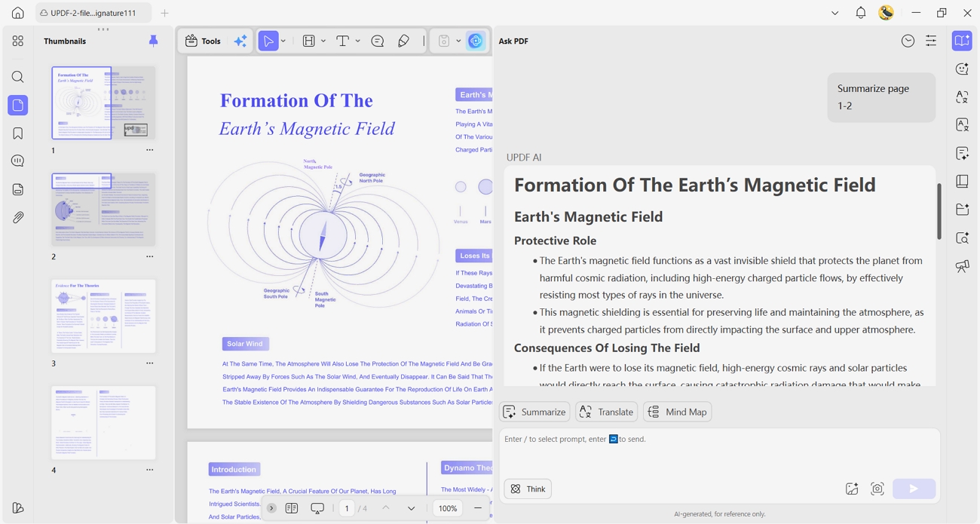Open the user account avatar
The width and height of the screenshot is (980, 524).
887,13
